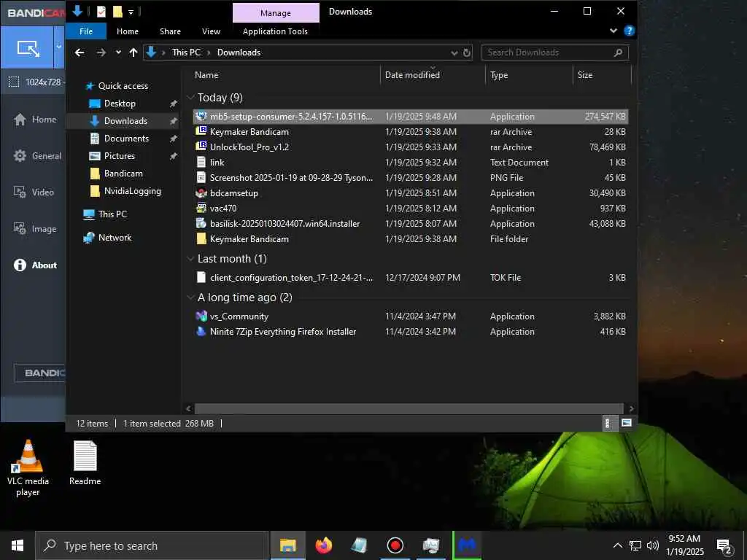The image size is (747, 560).
Task: Open Network in navigation pane
Action: (x=115, y=238)
